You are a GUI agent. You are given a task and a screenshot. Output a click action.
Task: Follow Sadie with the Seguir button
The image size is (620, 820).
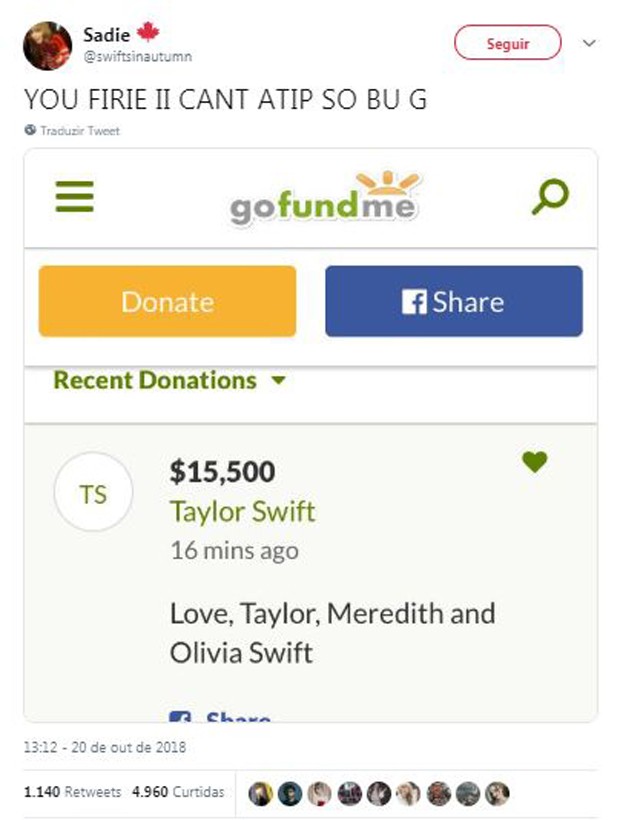508,42
